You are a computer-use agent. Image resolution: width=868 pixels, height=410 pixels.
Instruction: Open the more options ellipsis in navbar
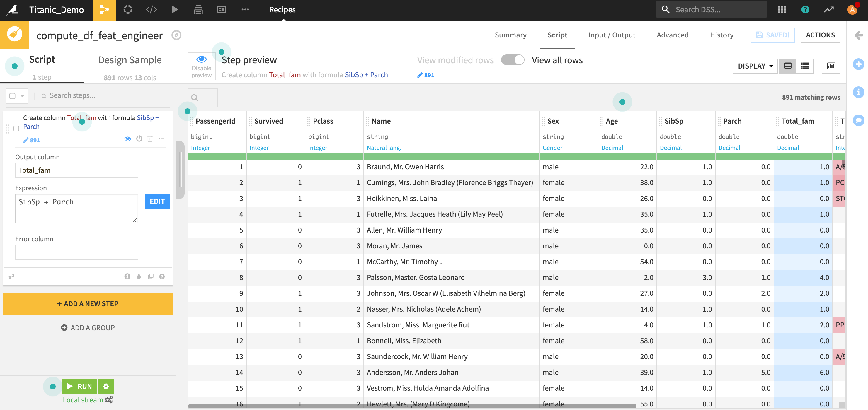[245, 10]
